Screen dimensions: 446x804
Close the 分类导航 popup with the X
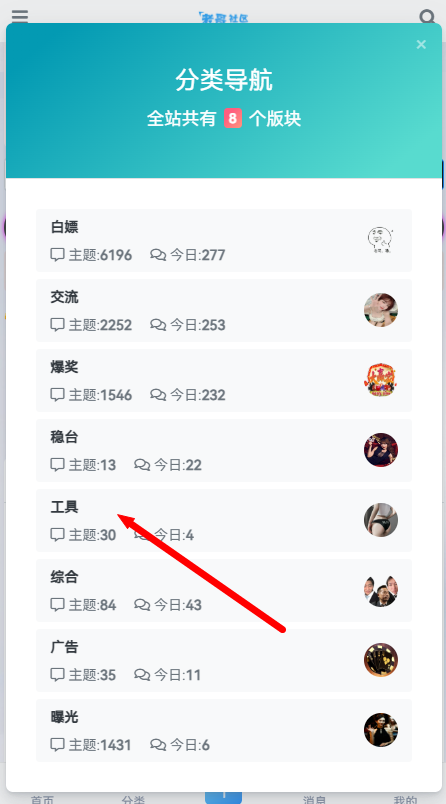(421, 45)
